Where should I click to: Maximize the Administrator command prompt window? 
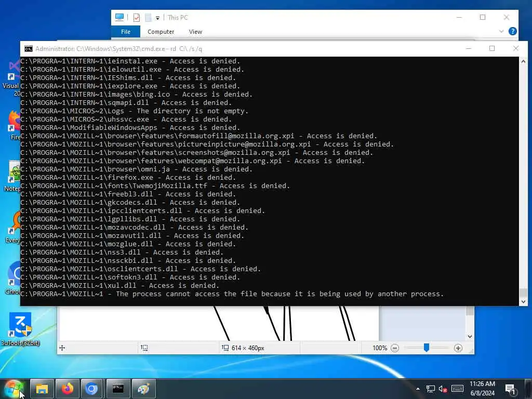click(492, 48)
